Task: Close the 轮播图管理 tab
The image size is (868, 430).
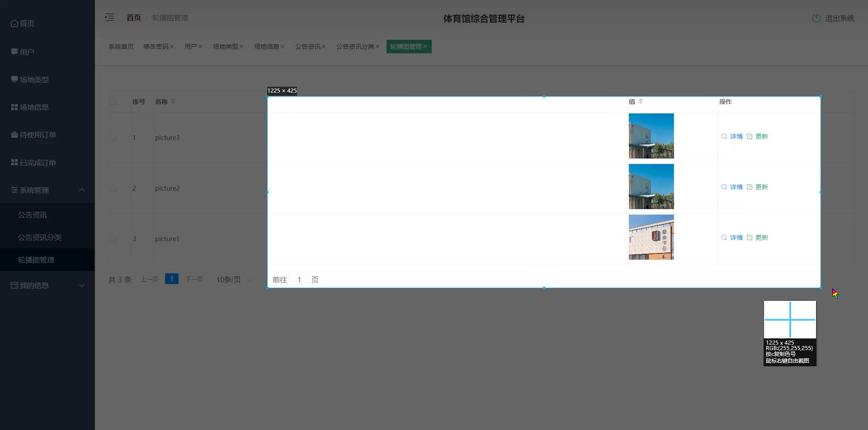Action: coord(425,47)
